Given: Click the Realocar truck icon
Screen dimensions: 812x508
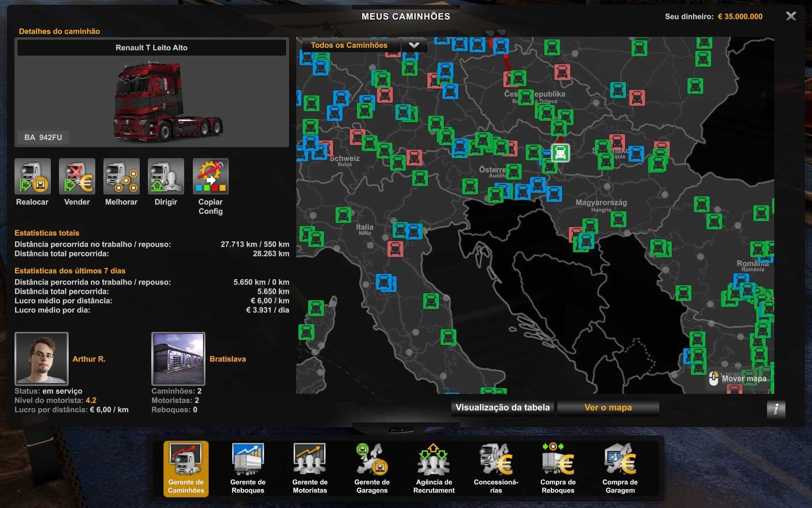Looking at the screenshot, I should (32, 177).
